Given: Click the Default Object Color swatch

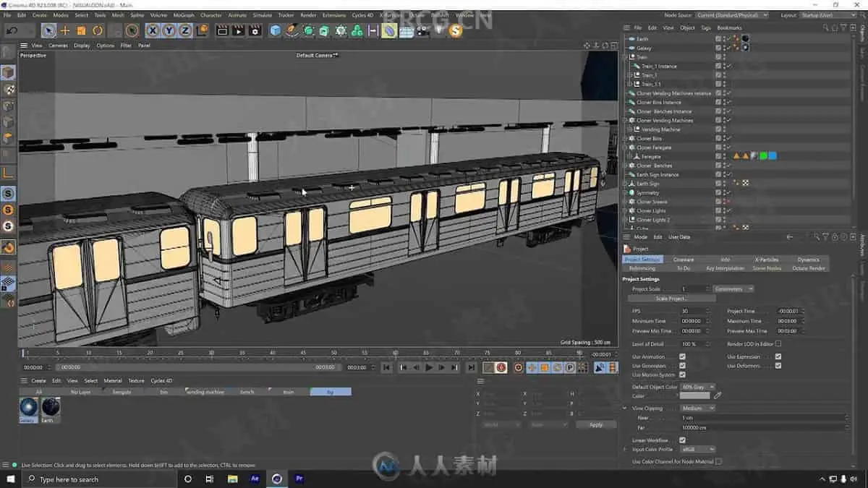Looking at the screenshot, I should pos(694,395).
